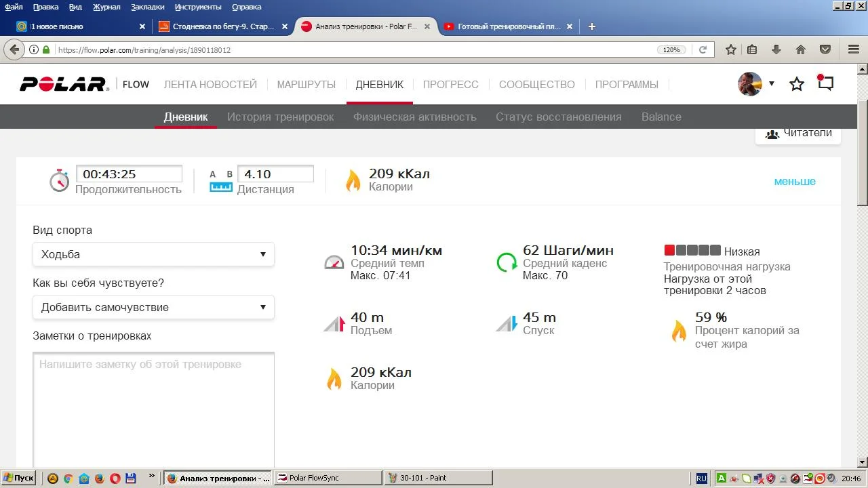Expand the profile avatar dropdown menu
The width and height of the screenshot is (868, 488).
771,84
